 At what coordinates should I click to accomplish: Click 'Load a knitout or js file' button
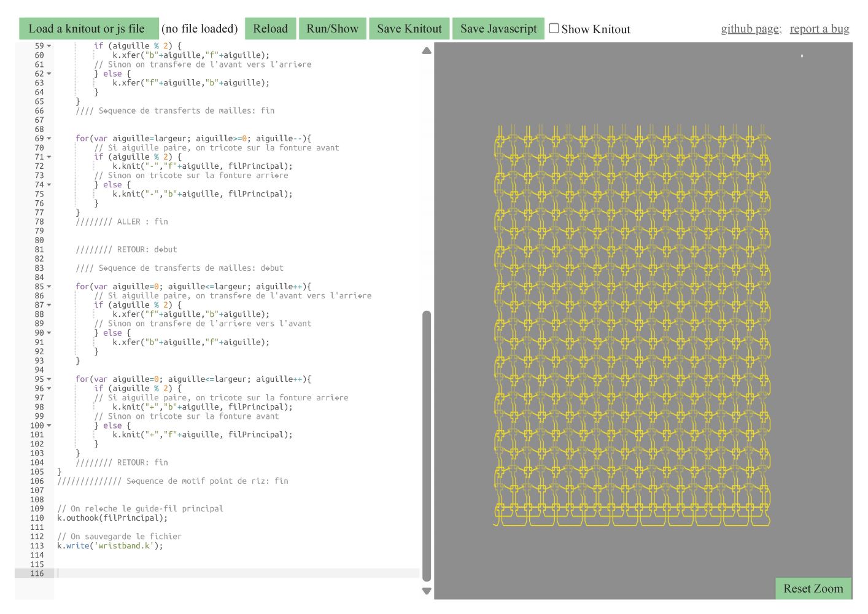coord(88,29)
